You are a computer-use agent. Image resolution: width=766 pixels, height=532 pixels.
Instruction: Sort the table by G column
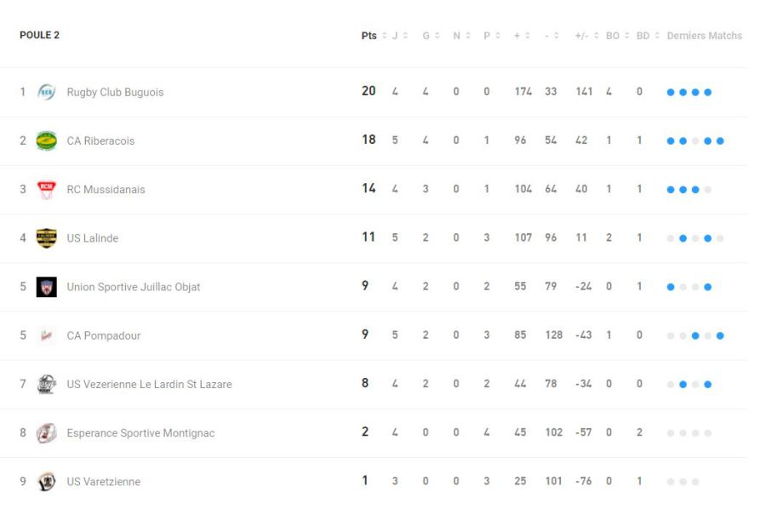[x=431, y=36]
